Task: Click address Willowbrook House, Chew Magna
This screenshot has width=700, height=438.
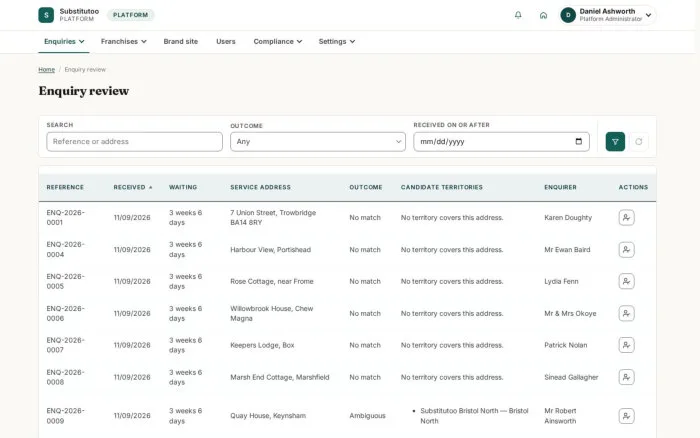Action: (x=271, y=313)
